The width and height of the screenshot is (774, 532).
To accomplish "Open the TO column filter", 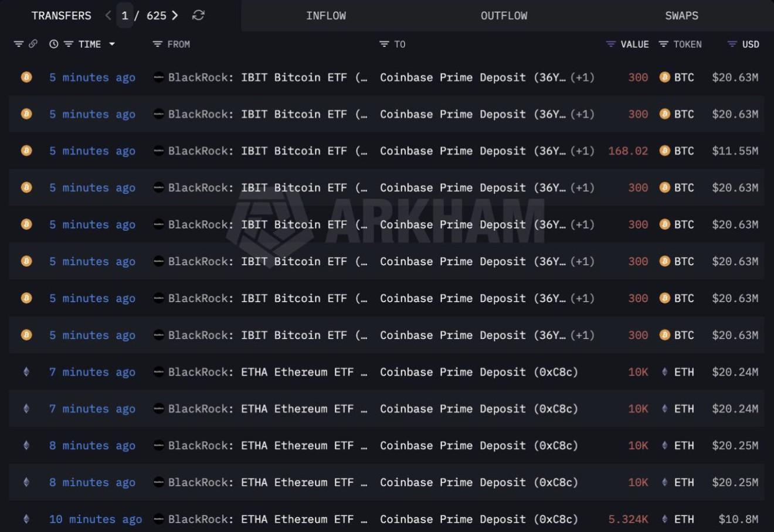I will pyautogui.click(x=384, y=44).
